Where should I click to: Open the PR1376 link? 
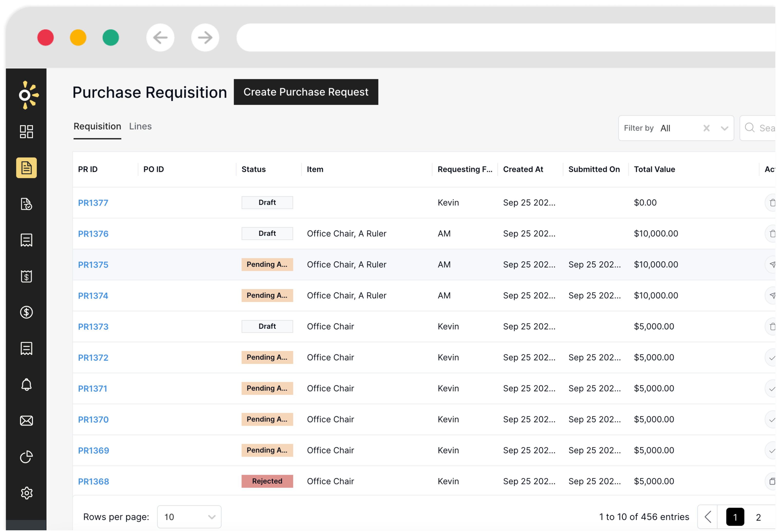click(93, 234)
